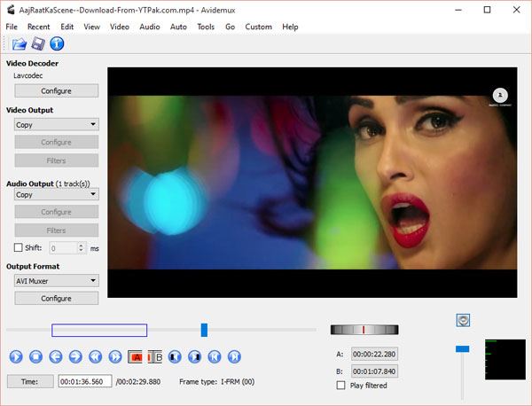532x406 pixels.
Task: Click the Frame type I-FRM label
Action: pos(217,382)
